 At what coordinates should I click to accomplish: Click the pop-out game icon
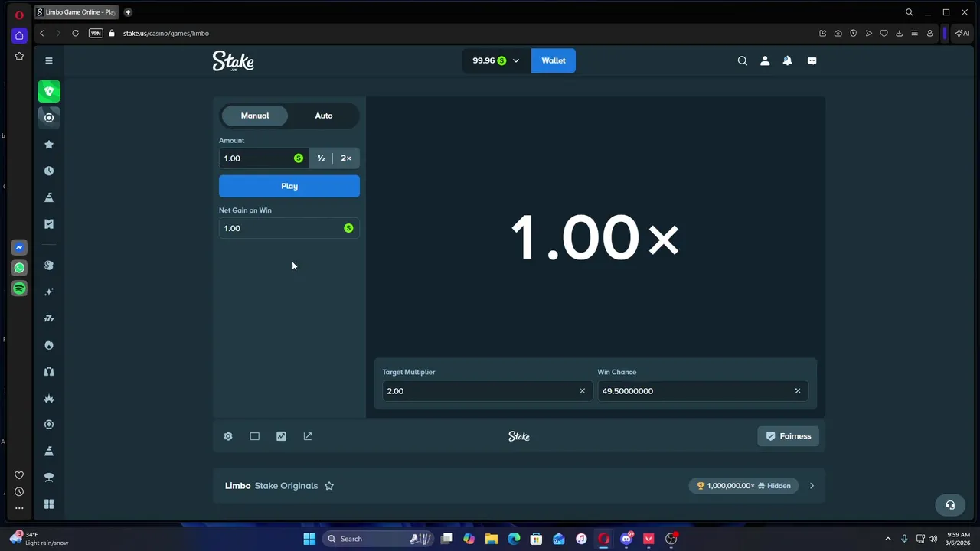[x=308, y=436]
